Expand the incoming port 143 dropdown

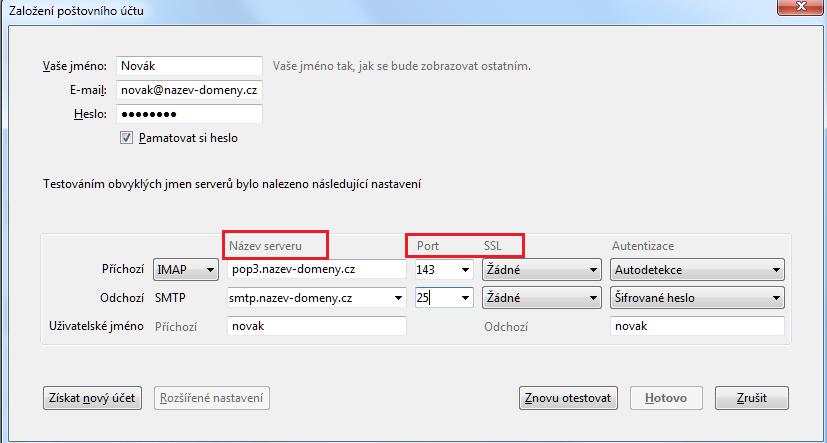tap(464, 270)
